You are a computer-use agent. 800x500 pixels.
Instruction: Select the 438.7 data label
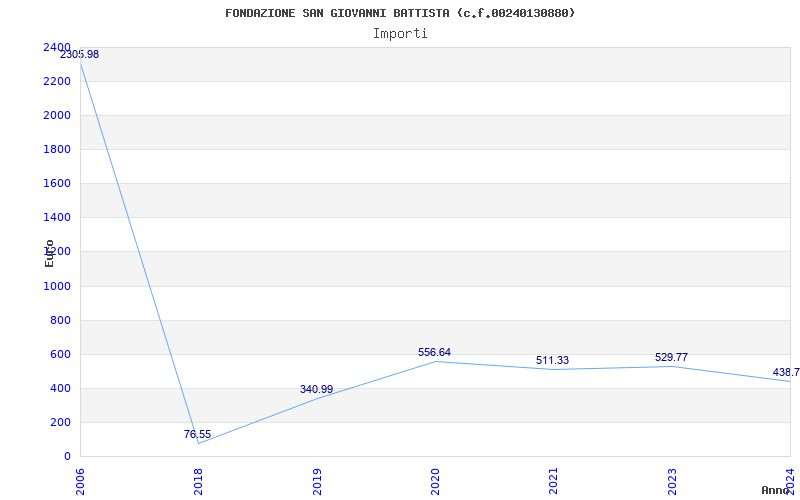[x=786, y=372]
